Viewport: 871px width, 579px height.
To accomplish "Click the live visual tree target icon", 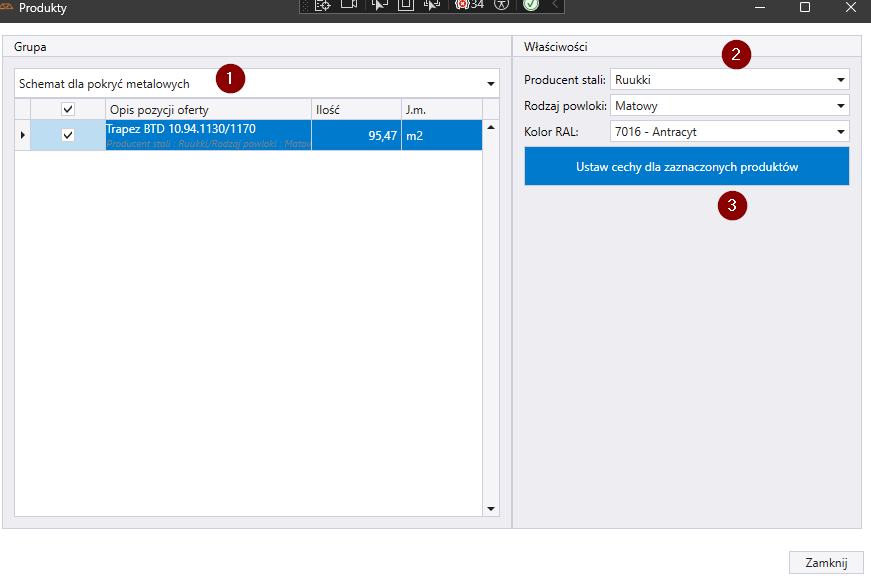I will (x=323, y=5).
